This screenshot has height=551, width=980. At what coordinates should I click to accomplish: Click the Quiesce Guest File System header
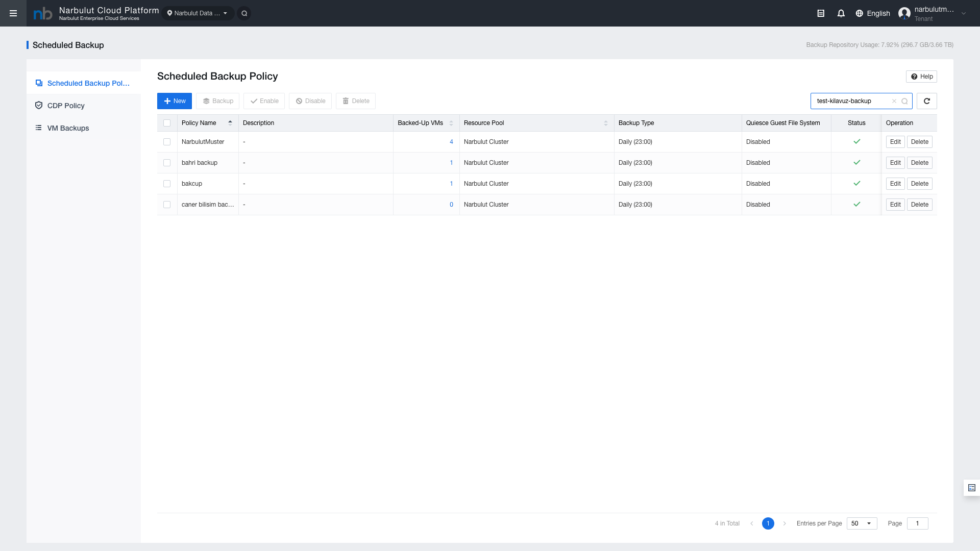[x=783, y=123]
